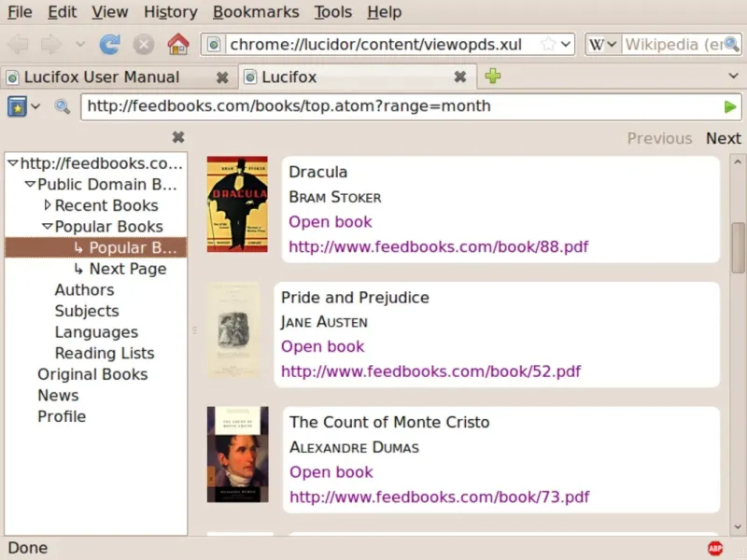Open the View menu

tap(109, 12)
